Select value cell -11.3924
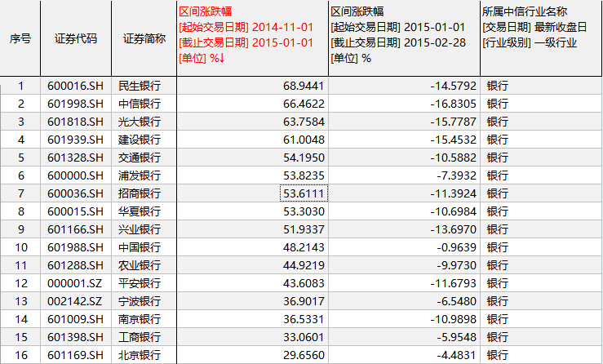This screenshot has width=603, height=364. coord(404,193)
